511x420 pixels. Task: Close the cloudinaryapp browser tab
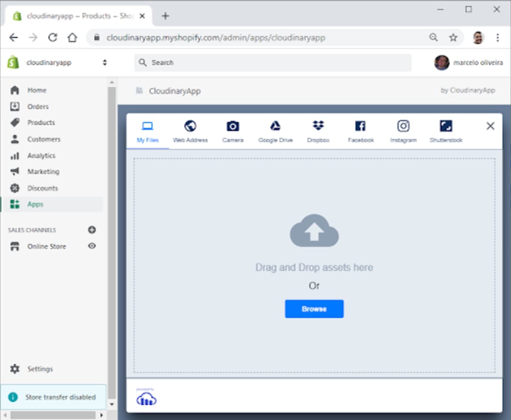pyautogui.click(x=142, y=16)
